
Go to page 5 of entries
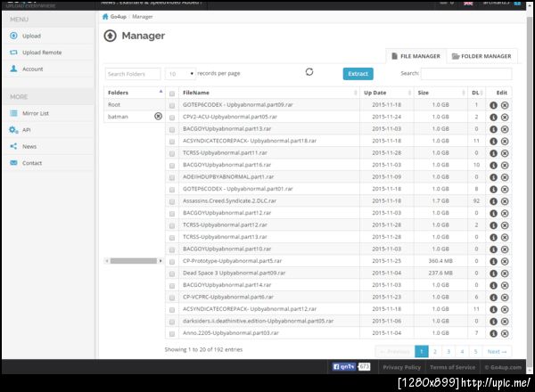pyautogui.click(x=475, y=351)
